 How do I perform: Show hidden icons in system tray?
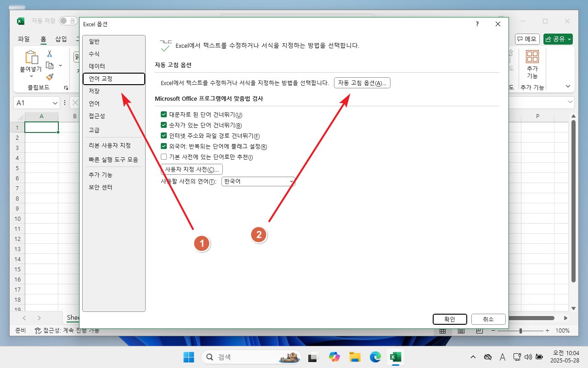click(473, 357)
